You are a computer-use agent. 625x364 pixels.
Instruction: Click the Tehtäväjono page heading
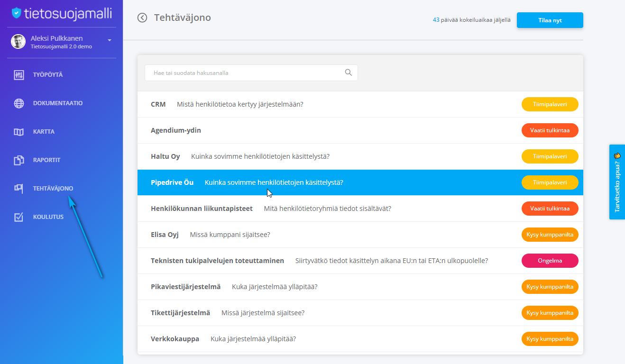183,18
